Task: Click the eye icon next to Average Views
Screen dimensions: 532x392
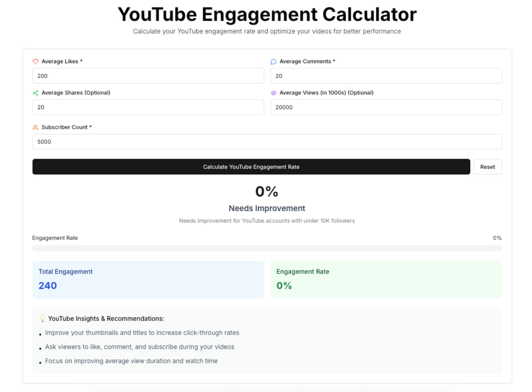Action: click(x=273, y=93)
